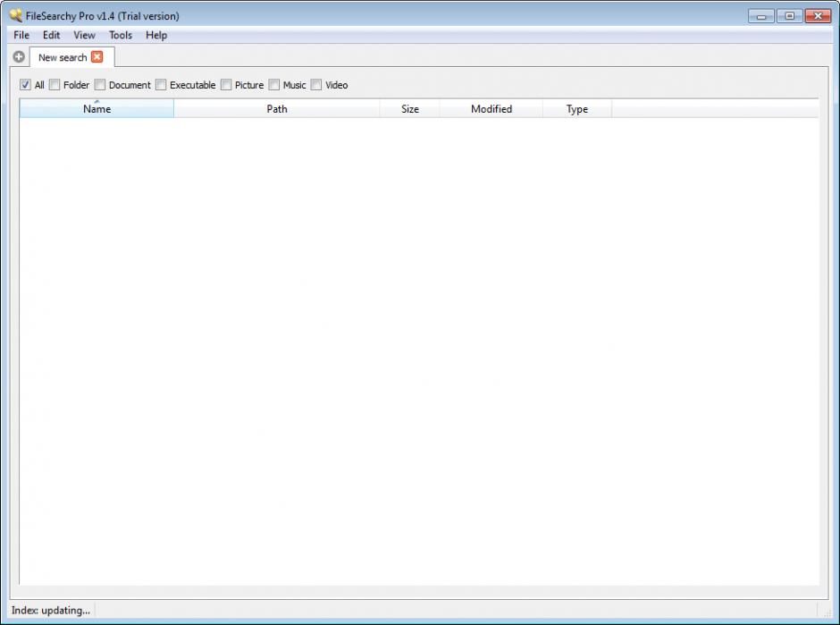Click the 'Index: updating...' status bar text
This screenshot has height=625, width=840.
(51, 610)
